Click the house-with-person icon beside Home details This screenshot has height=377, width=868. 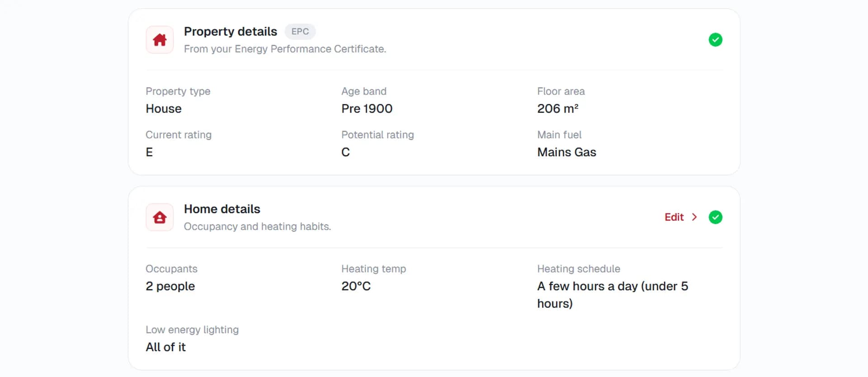(x=160, y=217)
